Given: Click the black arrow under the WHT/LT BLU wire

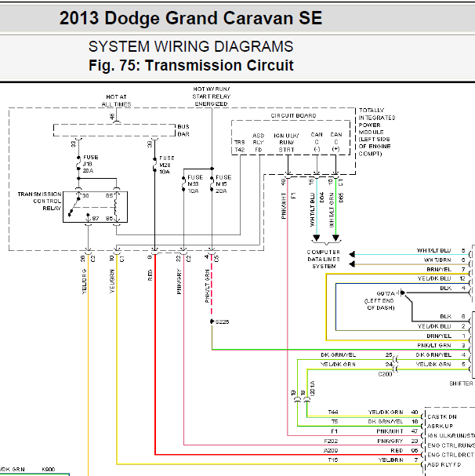Looking at the screenshot, I should click(x=317, y=238).
